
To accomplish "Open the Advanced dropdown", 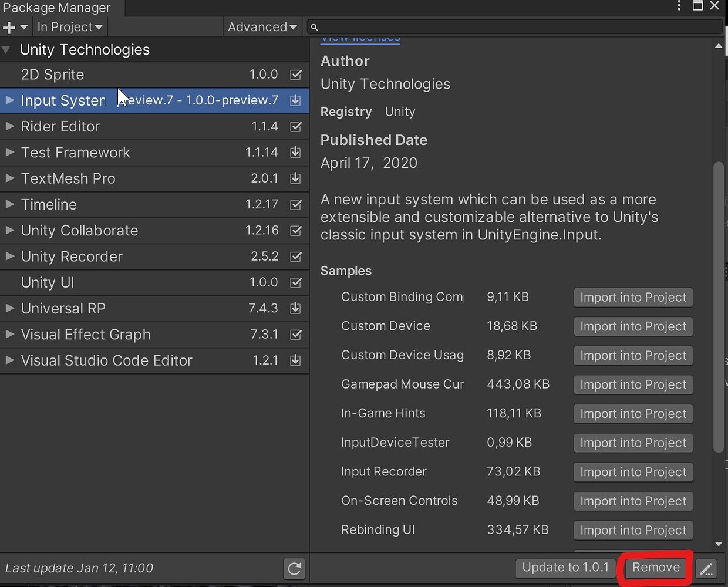I will [x=262, y=26].
